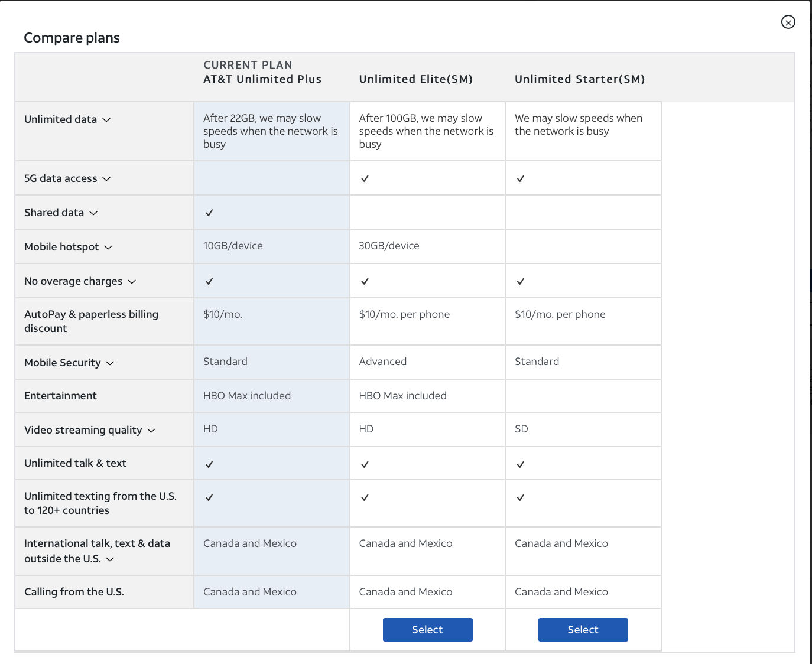Viewport: 812px width, 664px height.
Task: Expand Mobile Security details chevron
Action: pos(110,363)
